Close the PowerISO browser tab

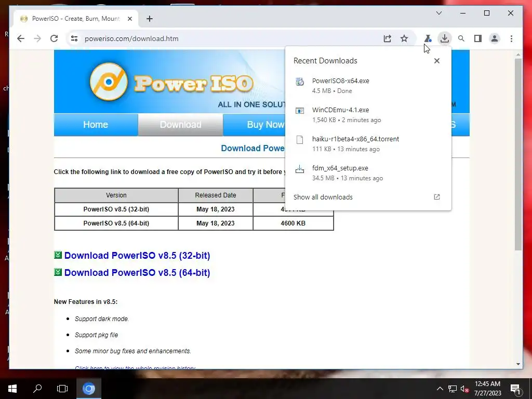(129, 19)
